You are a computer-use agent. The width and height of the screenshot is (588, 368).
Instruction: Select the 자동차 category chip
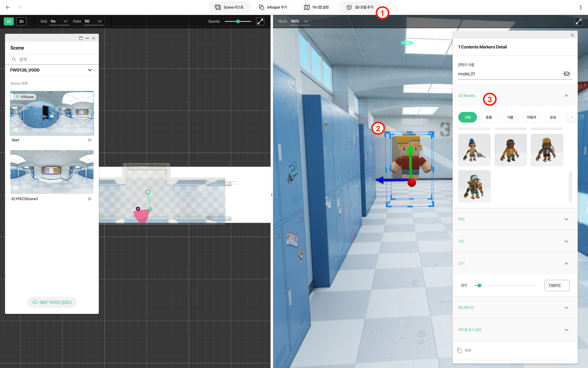pyautogui.click(x=531, y=117)
